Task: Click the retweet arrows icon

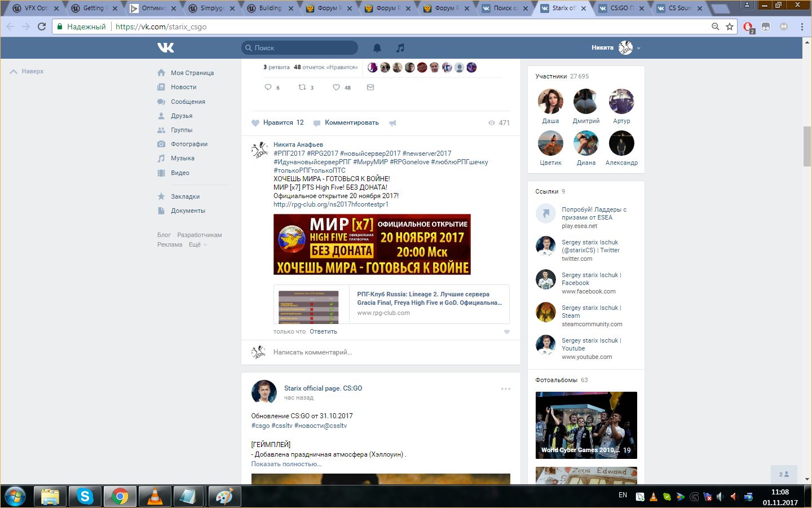Action: click(x=302, y=87)
